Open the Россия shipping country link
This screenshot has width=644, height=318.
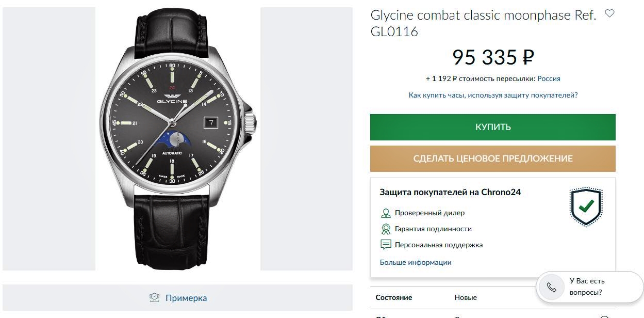tap(549, 78)
